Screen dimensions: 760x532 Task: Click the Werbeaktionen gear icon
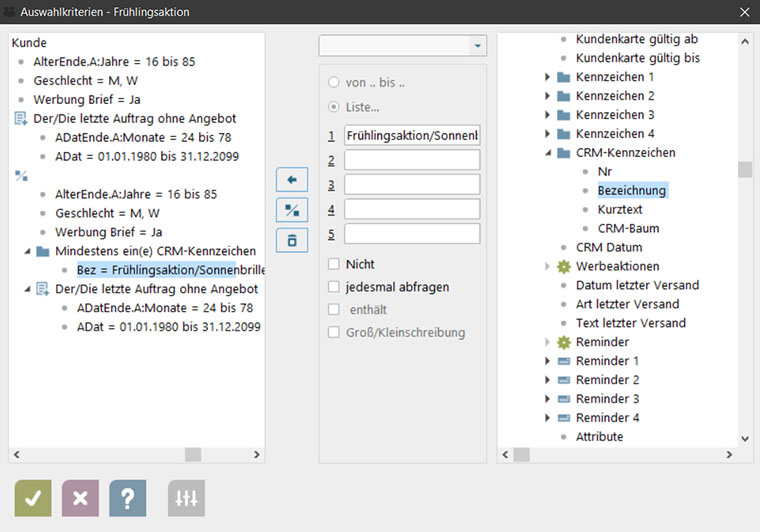click(x=564, y=266)
